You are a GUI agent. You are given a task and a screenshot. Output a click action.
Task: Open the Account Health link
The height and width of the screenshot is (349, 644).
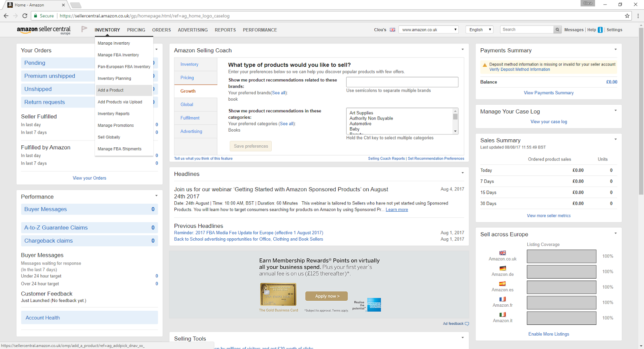click(x=43, y=318)
